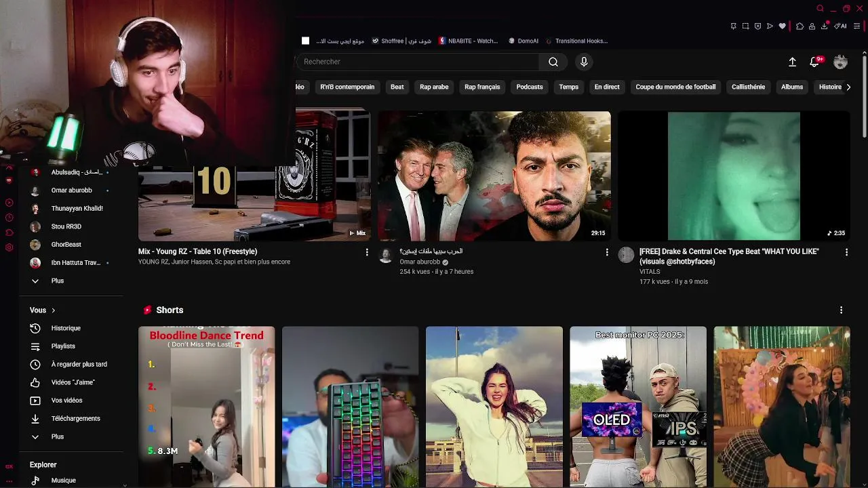This screenshot has height=488, width=868.
Task: Play the Trump thumbnail video 29:15
Action: tap(494, 176)
